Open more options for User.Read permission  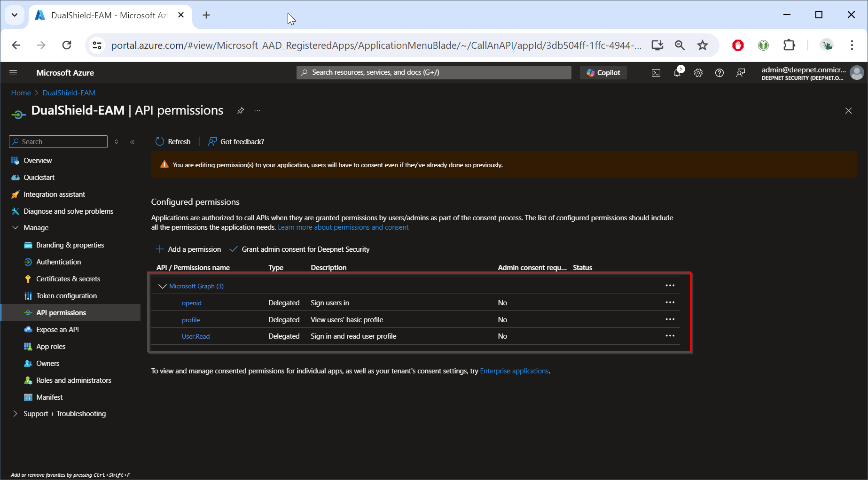pos(670,336)
